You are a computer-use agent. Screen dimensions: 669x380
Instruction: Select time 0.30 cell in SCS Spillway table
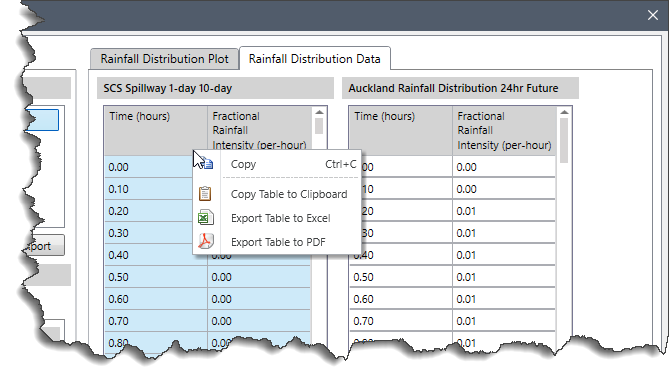(x=149, y=233)
